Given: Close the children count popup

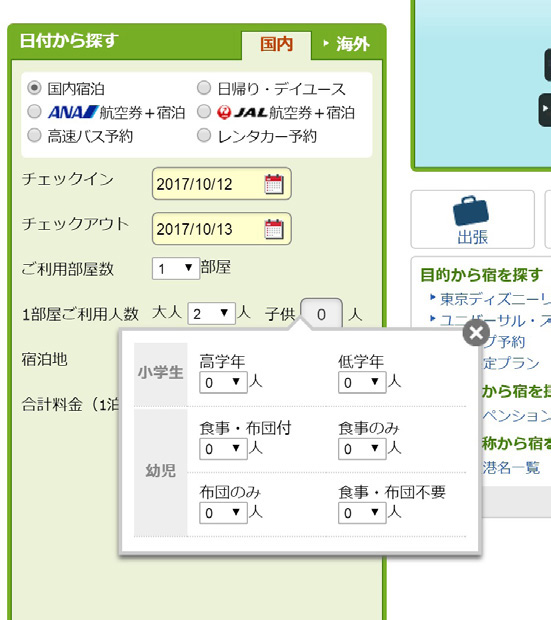Looking at the screenshot, I should tap(476, 333).
